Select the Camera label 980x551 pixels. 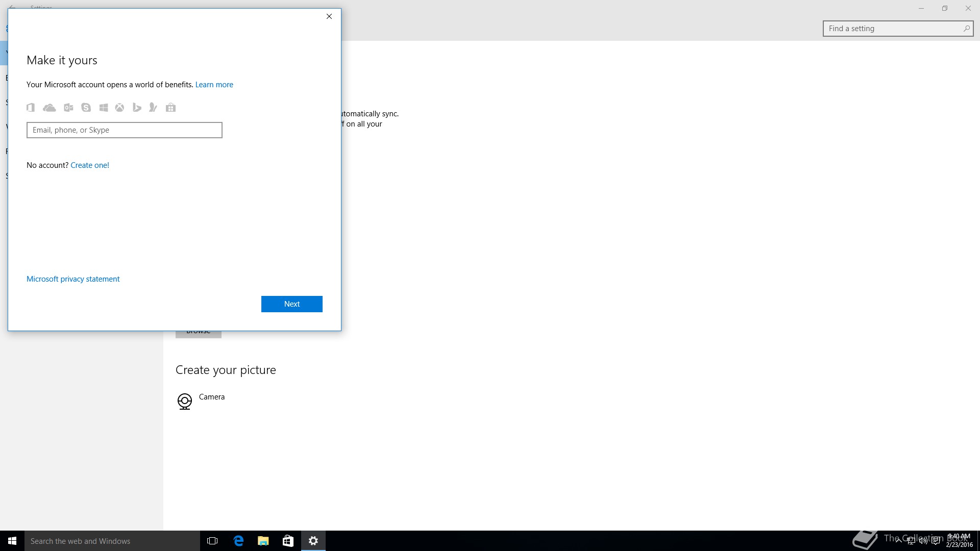(212, 397)
